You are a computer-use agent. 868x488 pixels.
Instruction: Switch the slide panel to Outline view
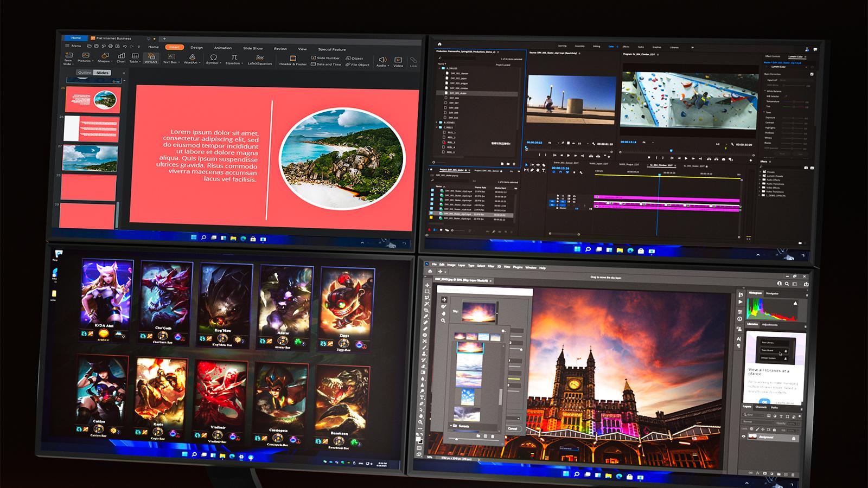click(x=85, y=72)
